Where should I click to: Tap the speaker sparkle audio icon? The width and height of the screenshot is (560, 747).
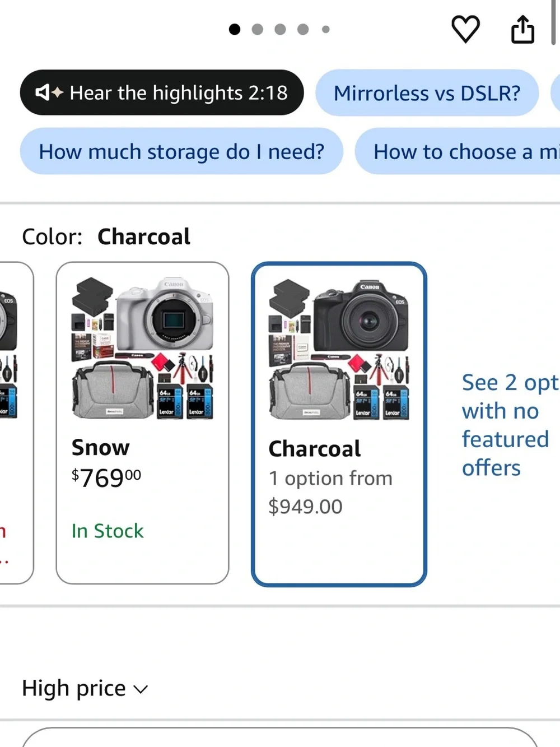click(49, 92)
